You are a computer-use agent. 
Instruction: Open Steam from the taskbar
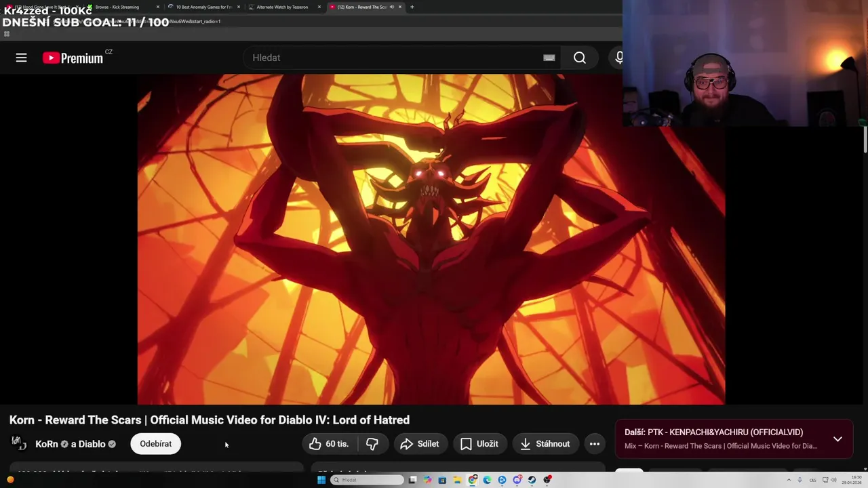532,480
